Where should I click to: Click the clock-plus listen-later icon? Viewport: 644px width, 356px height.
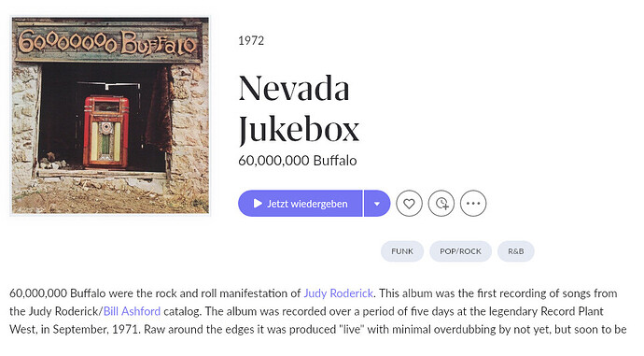click(x=441, y=204)
